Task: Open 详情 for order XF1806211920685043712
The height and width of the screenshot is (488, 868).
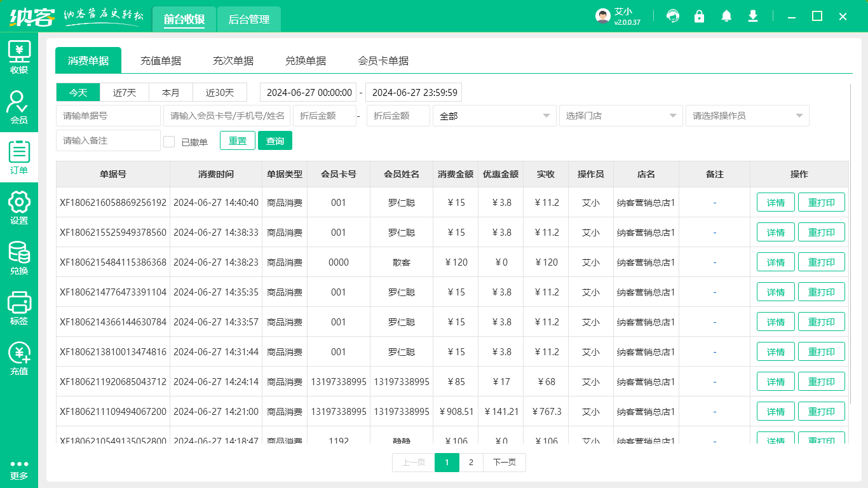Action: coord(776,382)
